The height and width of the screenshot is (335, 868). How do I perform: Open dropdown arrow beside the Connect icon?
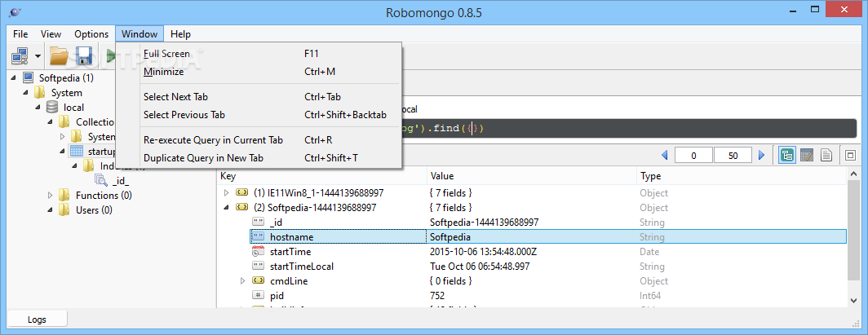coord(38,55)
